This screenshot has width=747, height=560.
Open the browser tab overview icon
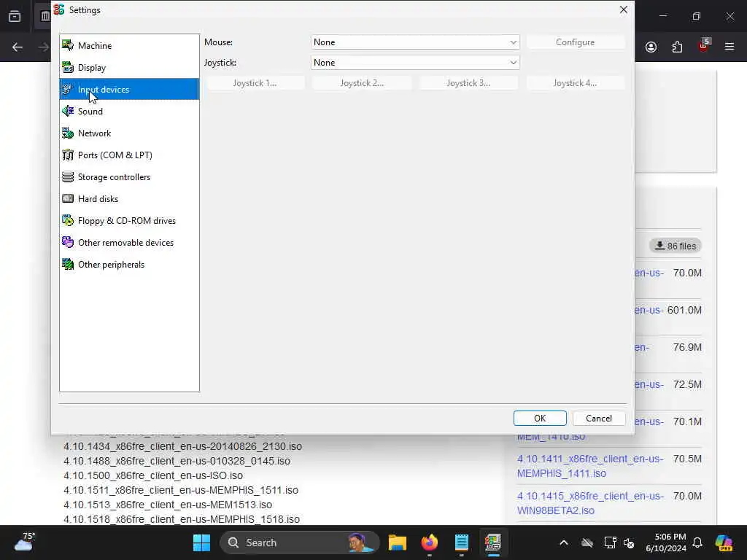coord(15,16)
